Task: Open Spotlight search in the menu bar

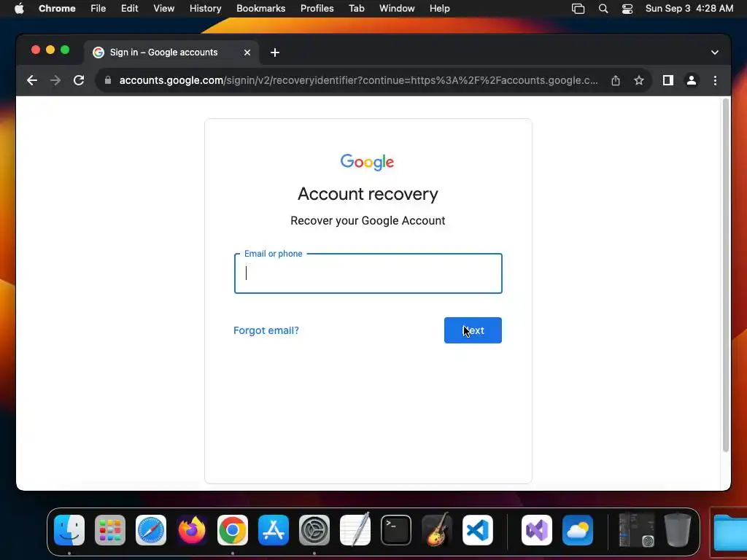Action: (x=603, y=9)
